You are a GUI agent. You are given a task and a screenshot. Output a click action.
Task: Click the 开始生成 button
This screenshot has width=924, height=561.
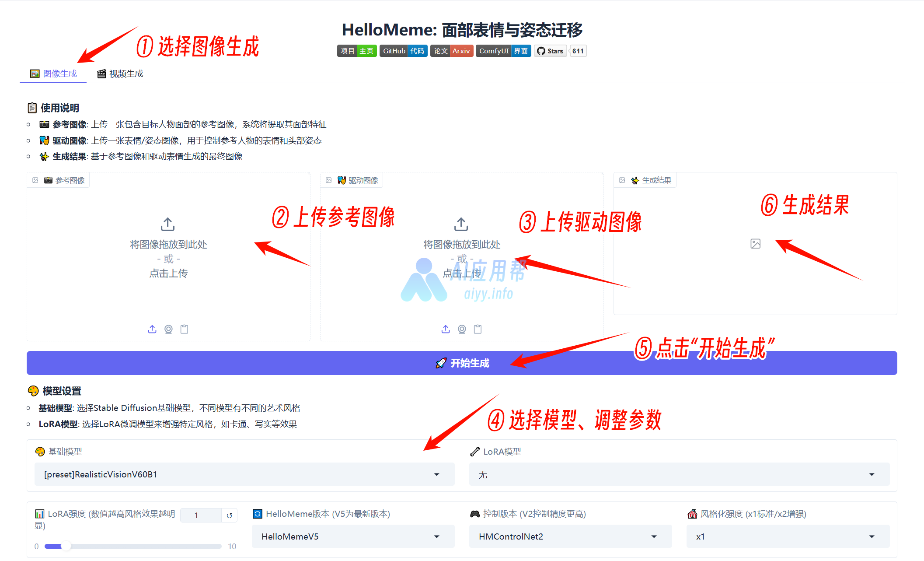pyautogui.click(x=462, y=363)
